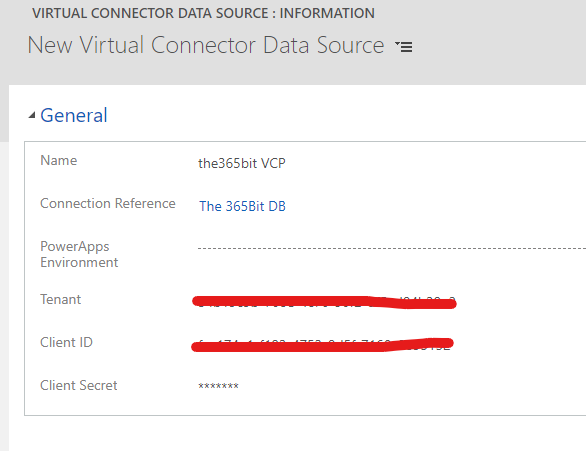The height and width of the screenshot is (451, 586).
Task: Click the word Environment under PowerApps
Action: [x=79, y=262]
